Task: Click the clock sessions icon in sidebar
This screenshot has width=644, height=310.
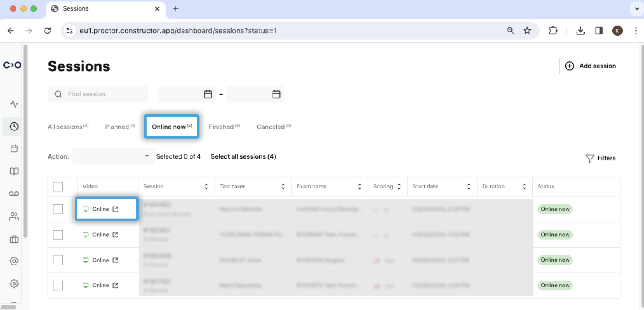Action: (x=14, y=126)
